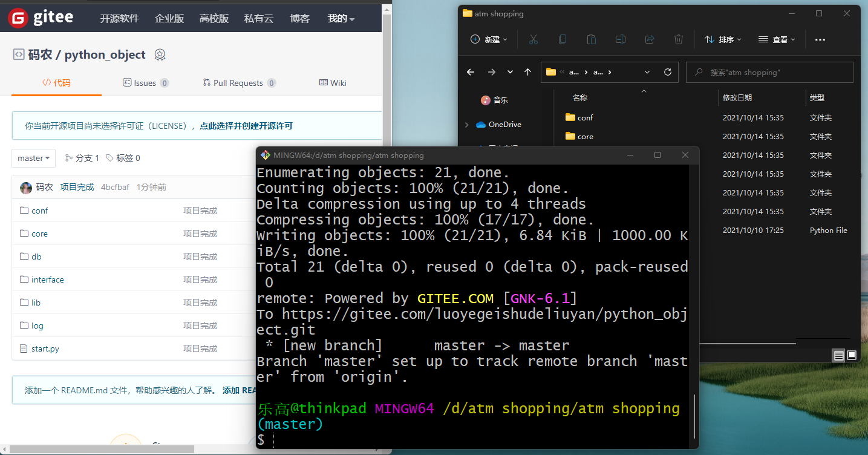This screenshot has width=868, height=455.
Task: Click the Delete trash icon in Explorer
Action: coord(679,39)
